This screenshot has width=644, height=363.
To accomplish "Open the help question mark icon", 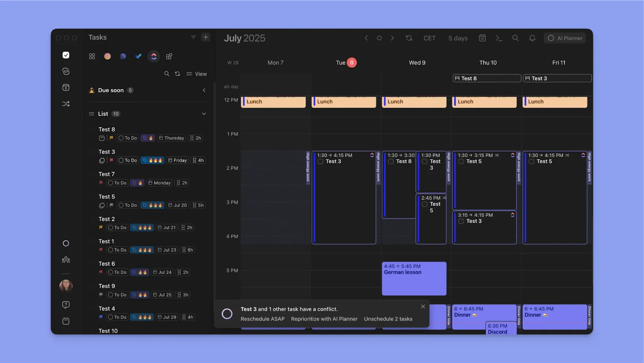I will click(66, 305).
